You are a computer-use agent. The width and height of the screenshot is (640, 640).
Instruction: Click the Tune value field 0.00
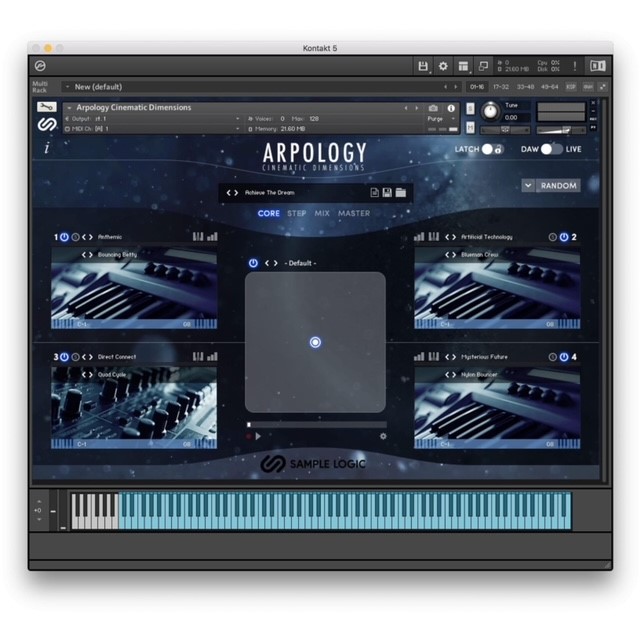[517, 118]
